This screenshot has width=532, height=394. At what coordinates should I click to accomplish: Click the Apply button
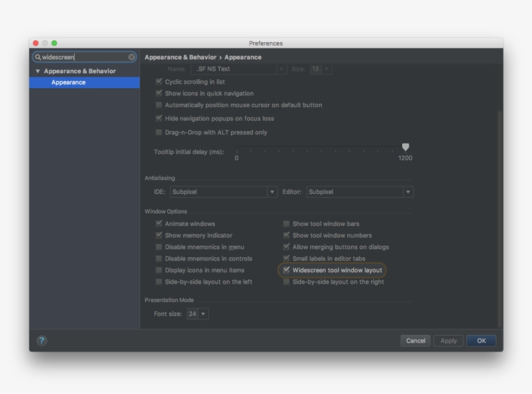click(x=448, y=340)
